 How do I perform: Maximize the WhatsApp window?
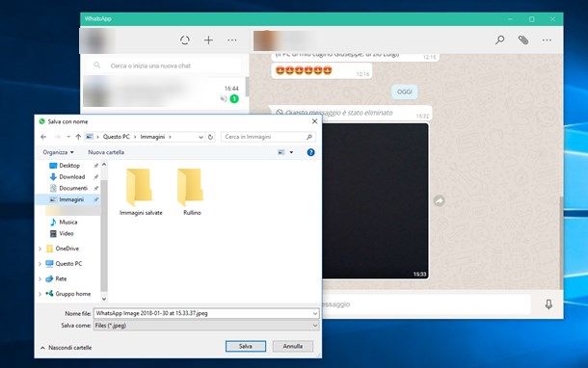[x=531, y=19]
